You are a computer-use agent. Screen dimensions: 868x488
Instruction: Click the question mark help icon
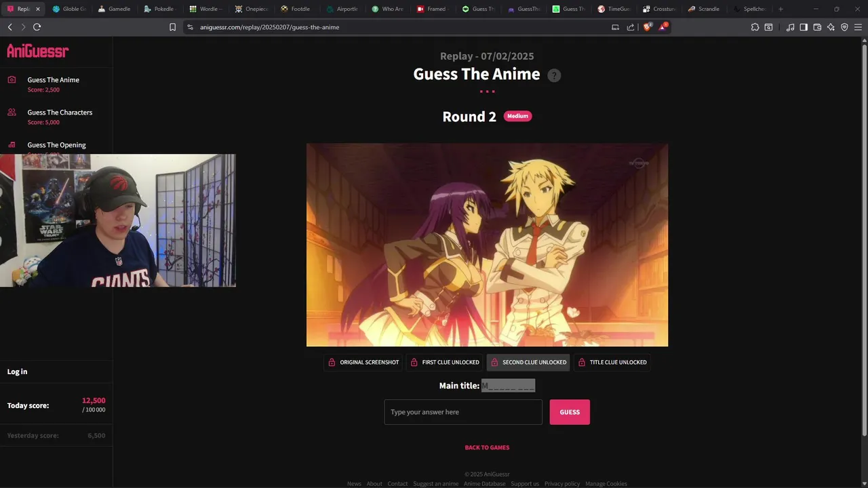tap(554, 75)
